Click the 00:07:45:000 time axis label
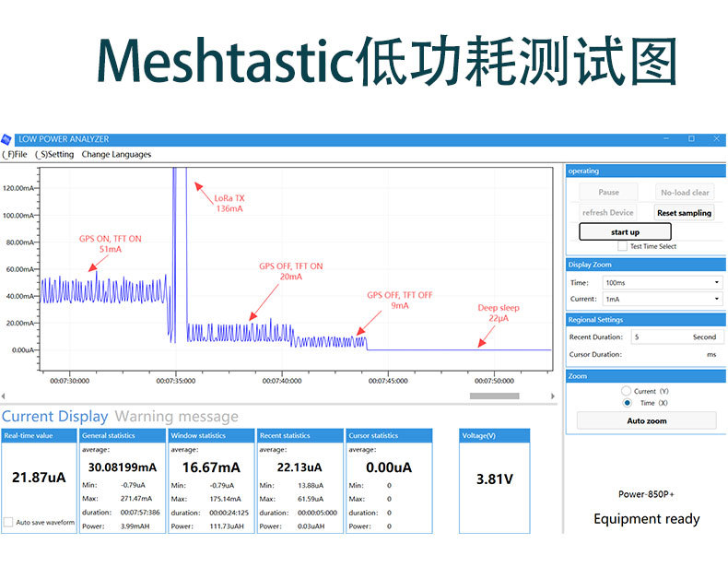The width and height of the screenshot is (728, 579). [x=388, y=381]
